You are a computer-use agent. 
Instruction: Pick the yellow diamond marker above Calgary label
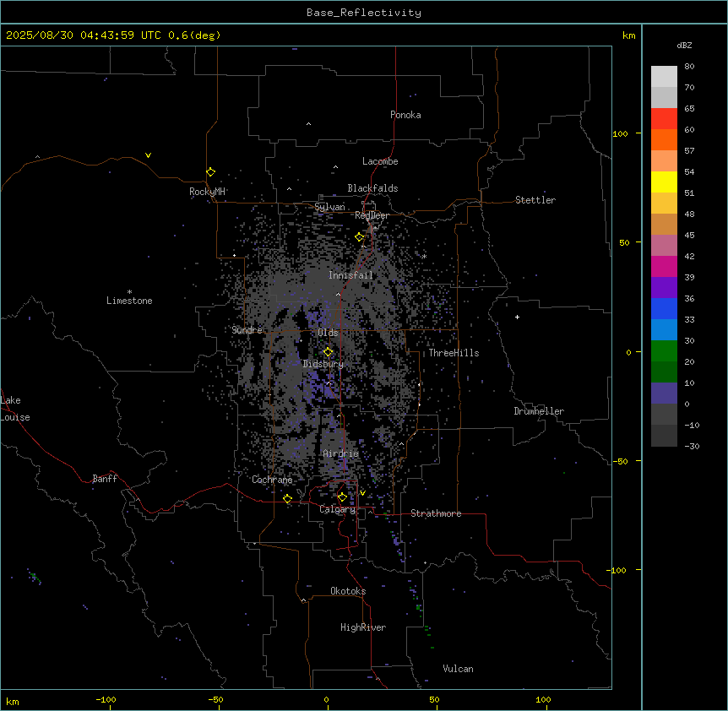[x=342, y=497]
